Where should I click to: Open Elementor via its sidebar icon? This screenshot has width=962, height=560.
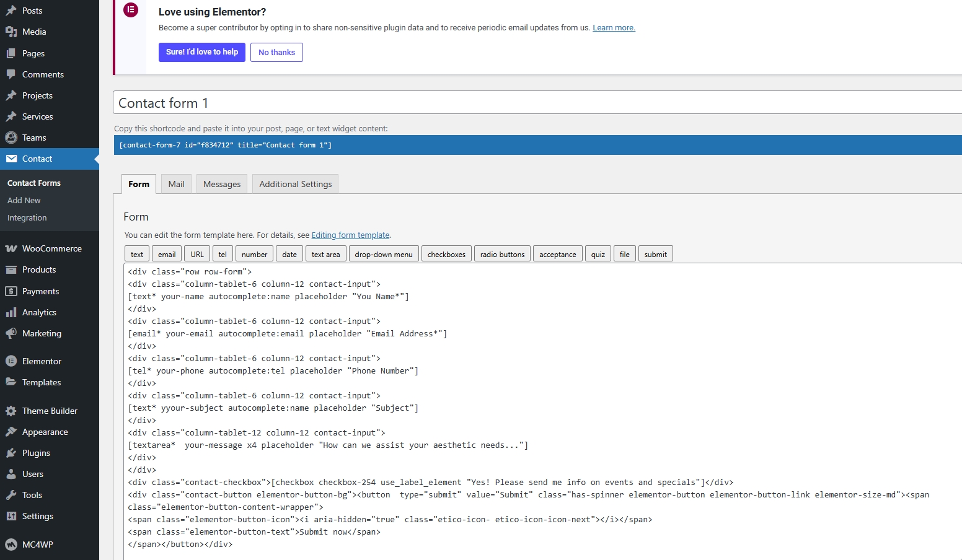(11, 361)
